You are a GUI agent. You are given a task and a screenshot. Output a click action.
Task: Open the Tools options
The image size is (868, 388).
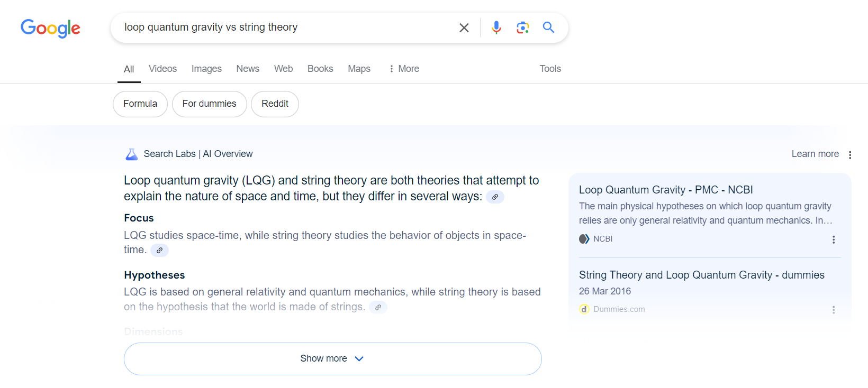pos(550,69)
